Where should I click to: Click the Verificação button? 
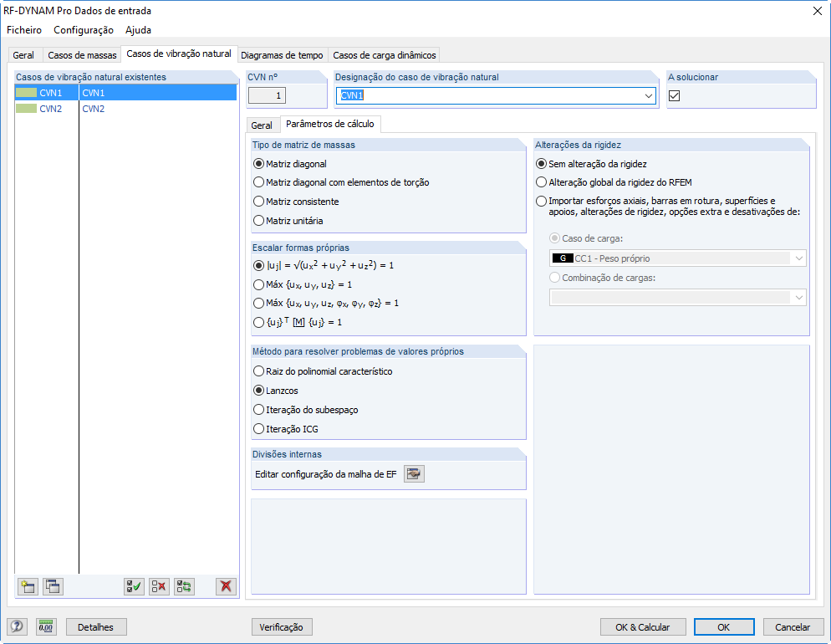pos(282,627)
